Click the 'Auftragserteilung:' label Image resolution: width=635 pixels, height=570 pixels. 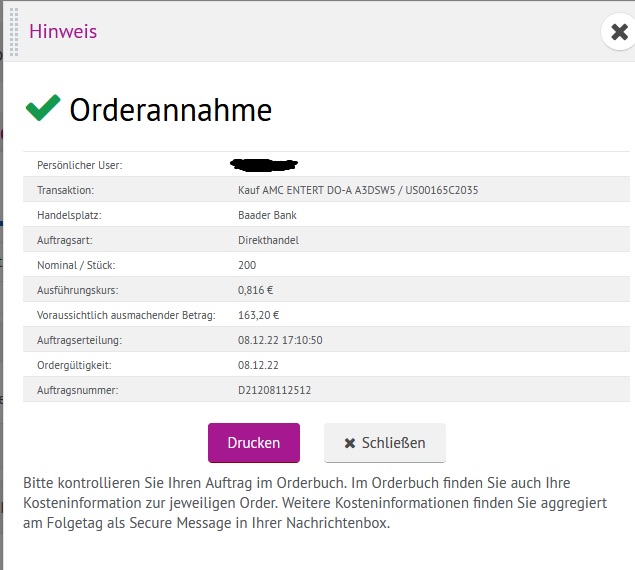[79, 340]
